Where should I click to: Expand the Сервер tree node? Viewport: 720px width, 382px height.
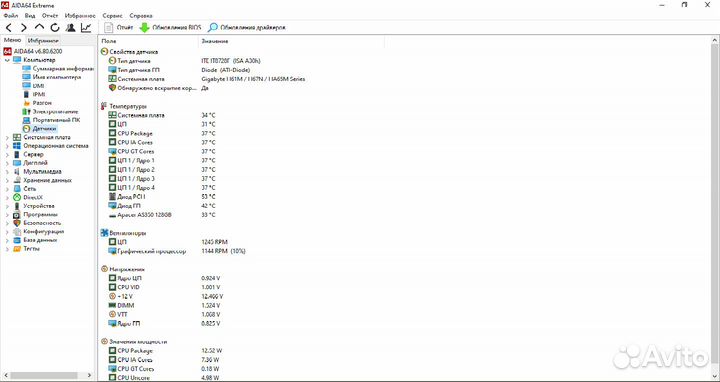(x=7, y=155)
